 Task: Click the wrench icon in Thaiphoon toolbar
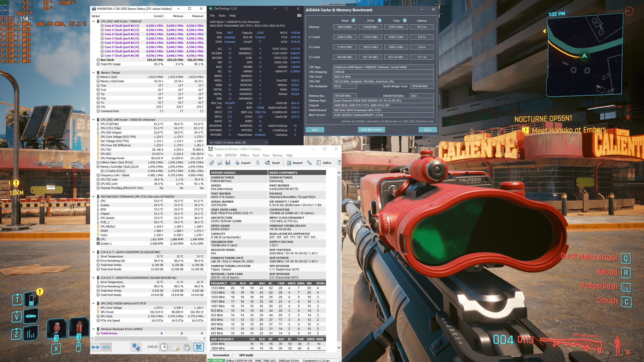(309, 163)
